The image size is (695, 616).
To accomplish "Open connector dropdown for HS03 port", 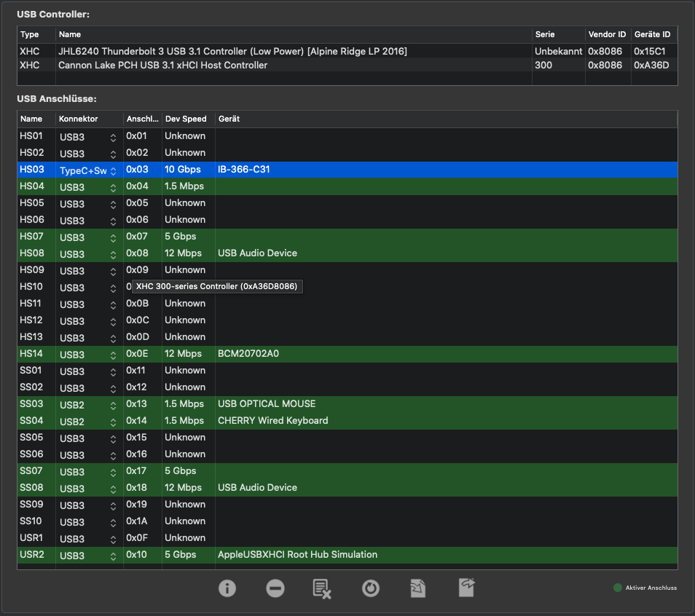I will (x=113, y=170).
